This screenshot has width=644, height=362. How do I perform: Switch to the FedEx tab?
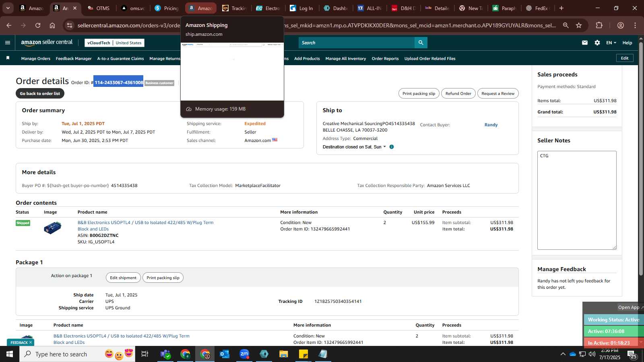(x=537, y=8)
